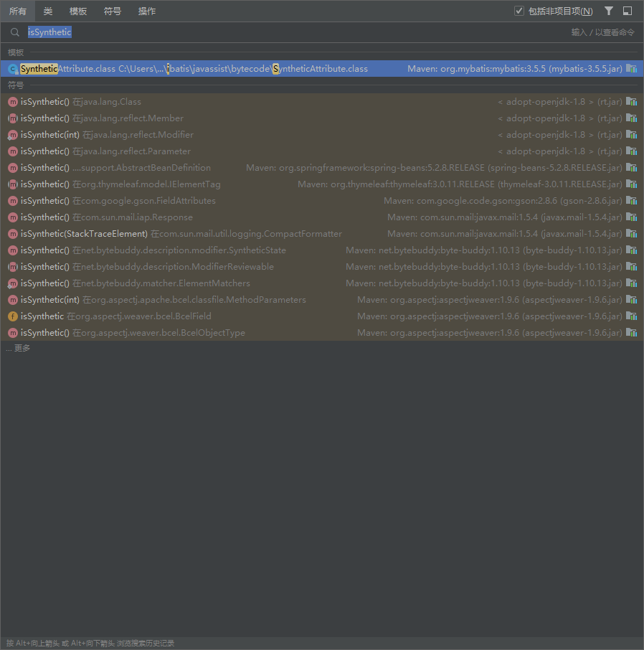Expand more results via '... 更多'
This screenshot has width=644, height=650.
click(19, 348)
